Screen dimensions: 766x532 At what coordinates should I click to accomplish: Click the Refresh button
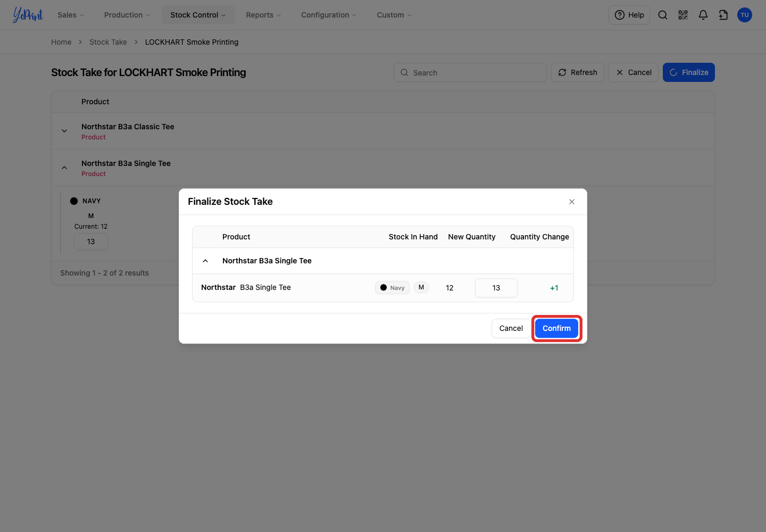pyautogui.click(x=578, y=72)
